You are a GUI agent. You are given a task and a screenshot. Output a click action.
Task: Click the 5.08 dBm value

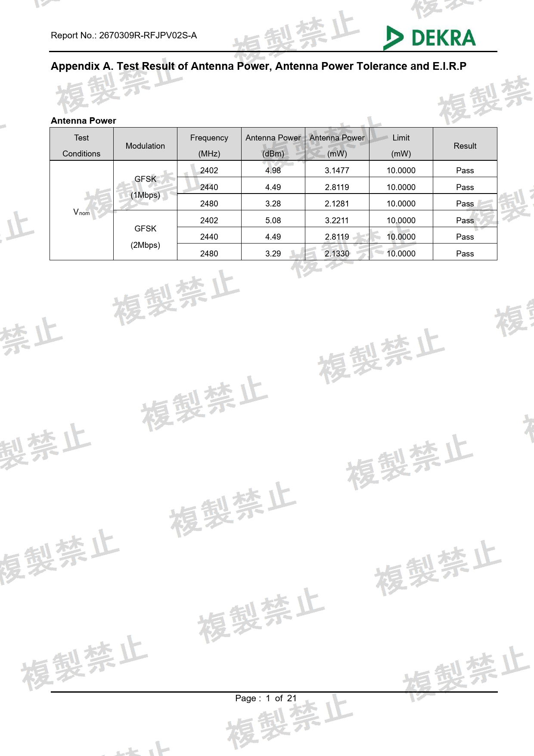pos(273,220)
